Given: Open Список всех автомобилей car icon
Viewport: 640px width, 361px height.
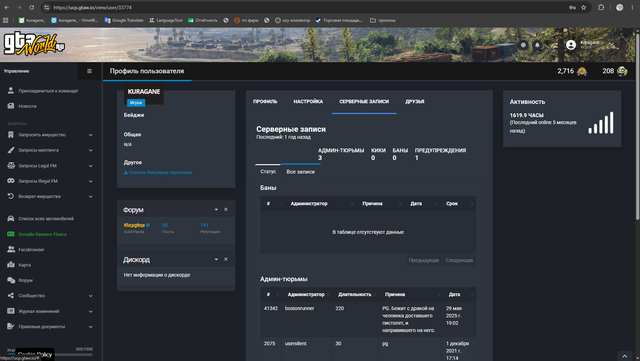Looking at the screenshot, I should point(11,218).
